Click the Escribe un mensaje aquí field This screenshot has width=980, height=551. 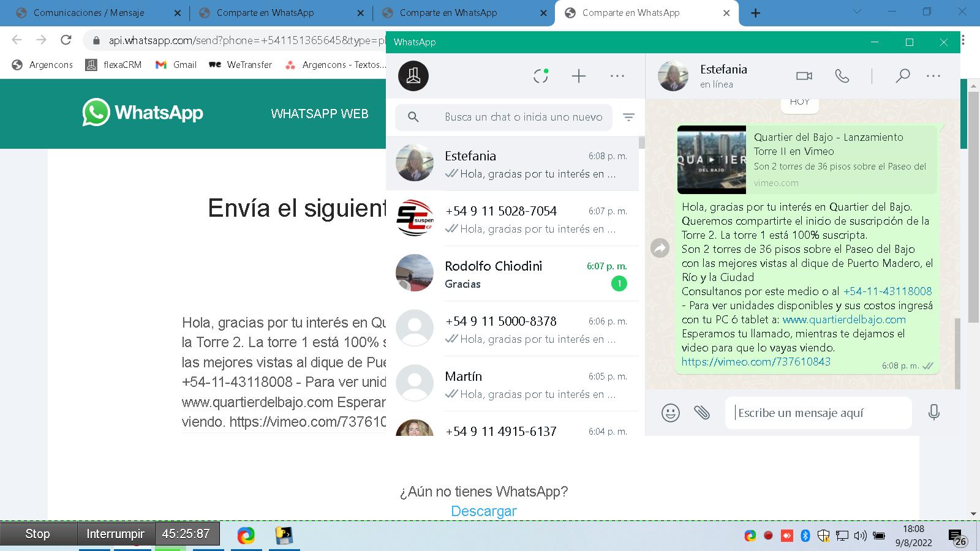pyautogui.click(x=818, y=413)
